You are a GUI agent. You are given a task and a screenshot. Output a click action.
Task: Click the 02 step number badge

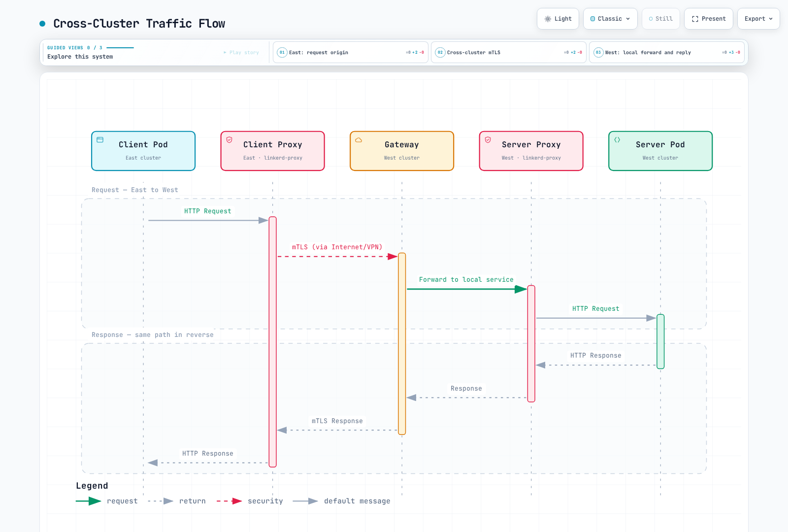440,52
